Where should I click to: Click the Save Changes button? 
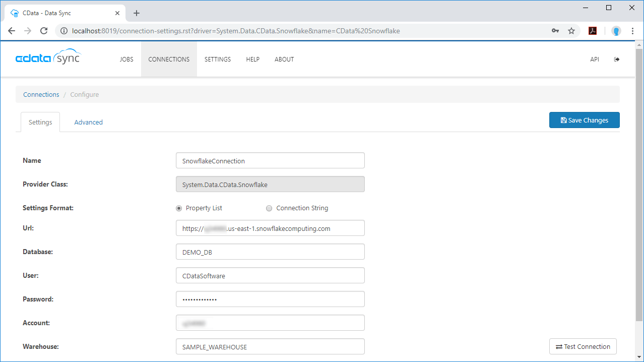pyautogui.click(x=584, y=120)
